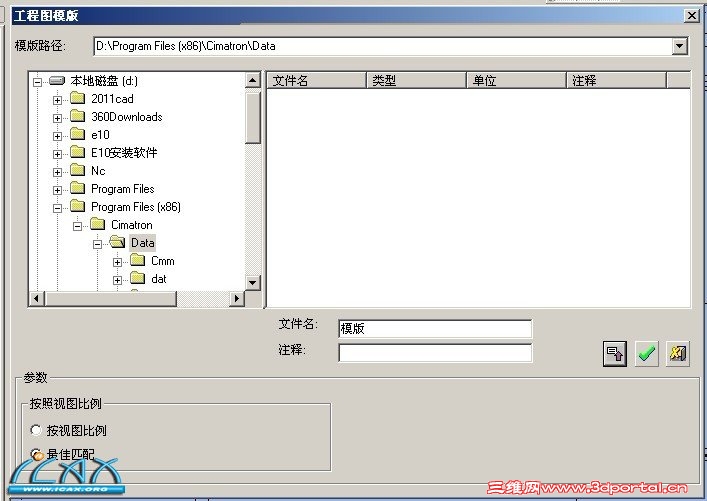Click the e10 folder icon
The width and height of the screenshot is (707, 501).
[x=78, y=134]
